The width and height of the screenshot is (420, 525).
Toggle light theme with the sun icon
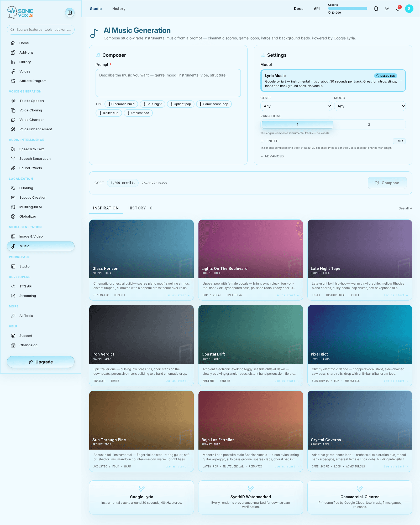click(x=387, y=9)
